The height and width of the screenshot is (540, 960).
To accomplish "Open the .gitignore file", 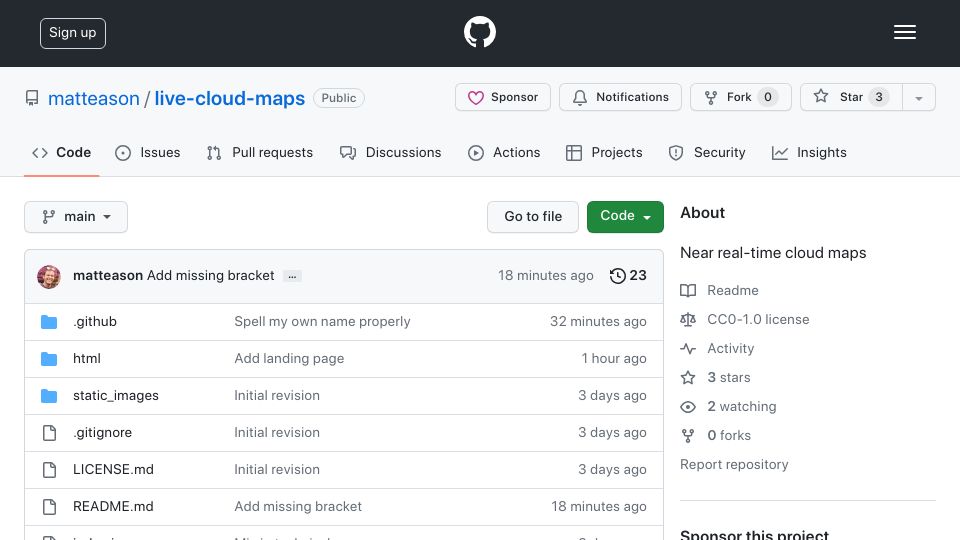I will click(102, 432).
